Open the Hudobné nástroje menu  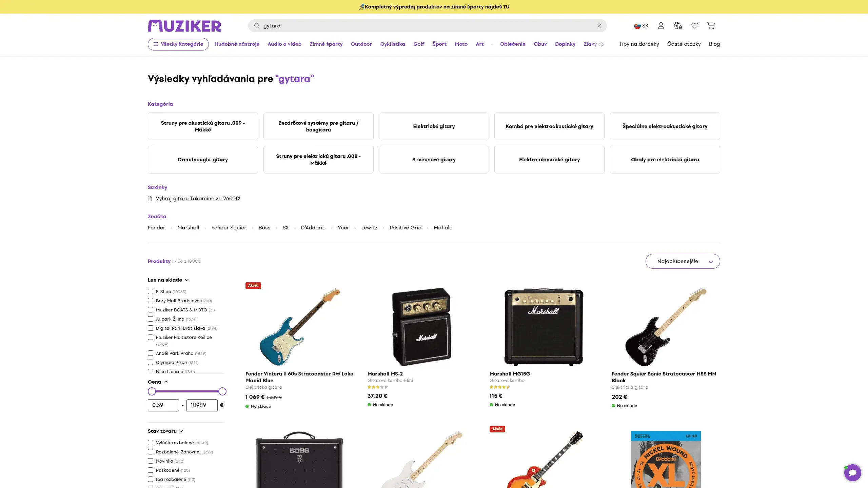(237, 44)
